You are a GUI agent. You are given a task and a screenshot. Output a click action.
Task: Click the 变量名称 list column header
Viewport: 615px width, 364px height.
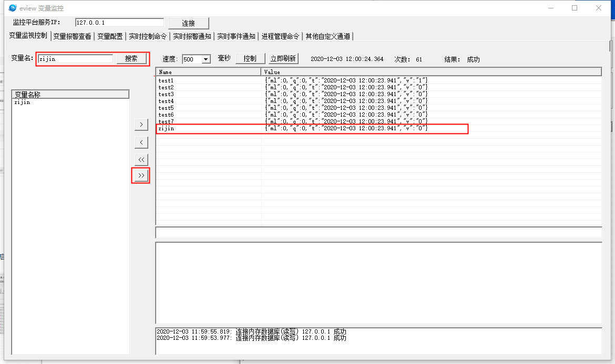point(70,95)
